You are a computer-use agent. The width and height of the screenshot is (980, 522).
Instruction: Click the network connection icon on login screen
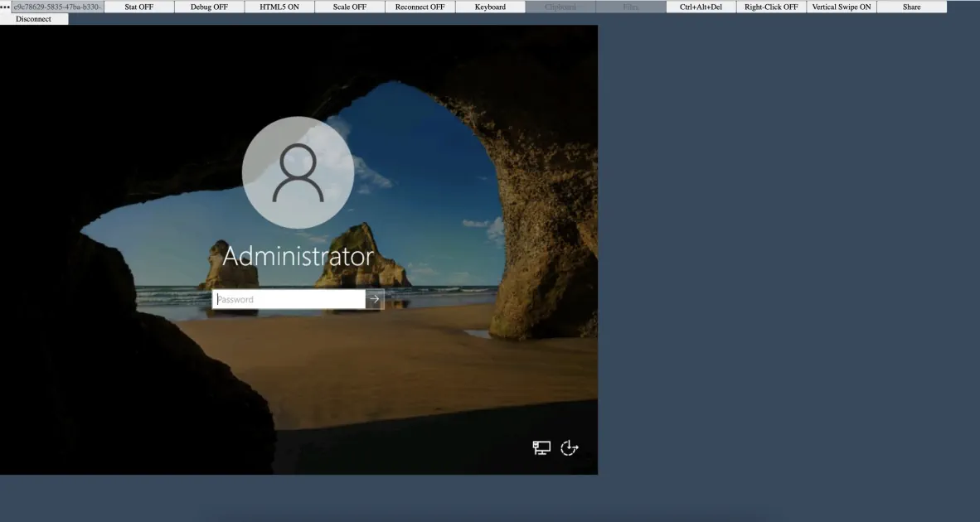pos(541,447)
